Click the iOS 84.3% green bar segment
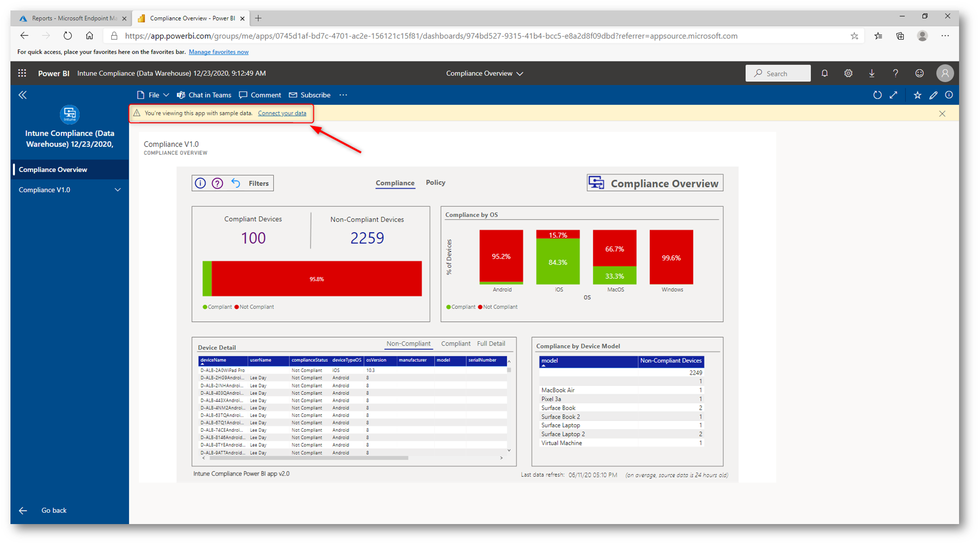Viewport: 980px width, 545px height. (x=558, y=262)
